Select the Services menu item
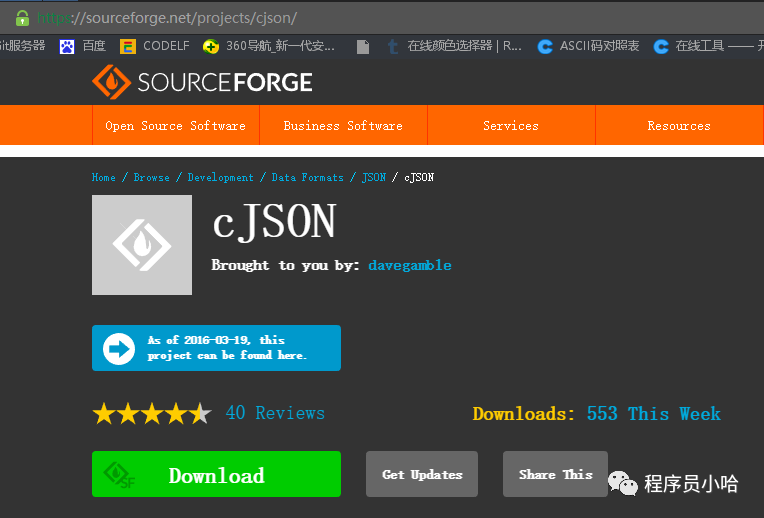This screenshot has height=518, width=764. 511,126
